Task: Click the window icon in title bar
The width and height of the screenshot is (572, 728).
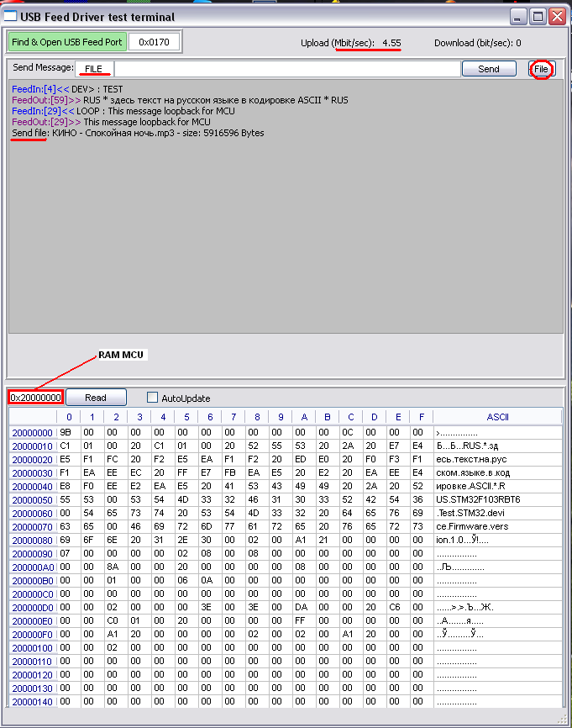Action: click(x=10, y=16)
